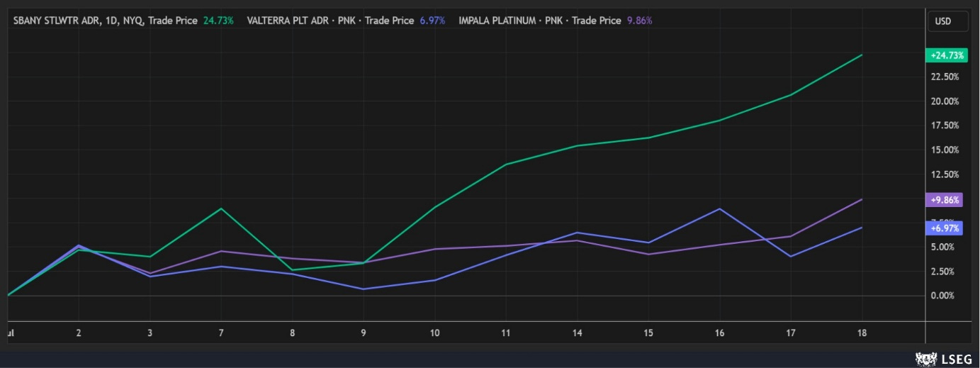
Task: Click date 2 on the time axis
Action: [79, 333]
